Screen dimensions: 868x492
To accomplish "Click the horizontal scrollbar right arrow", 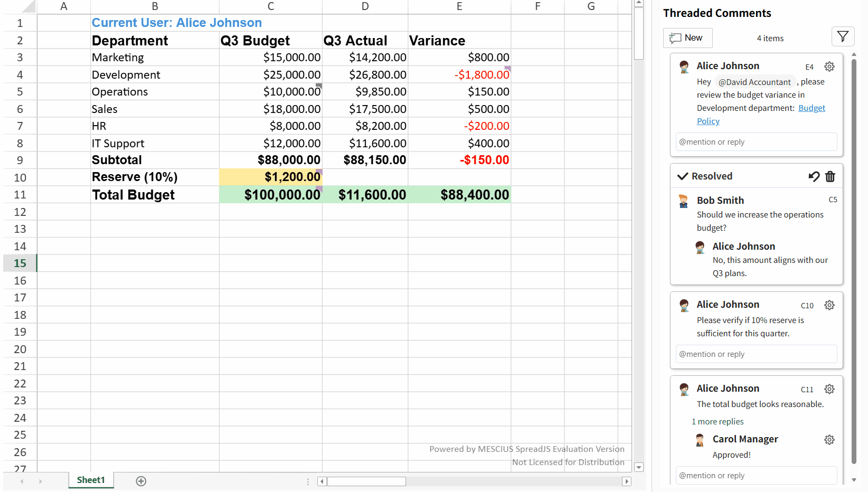I will tap(627, 481).
